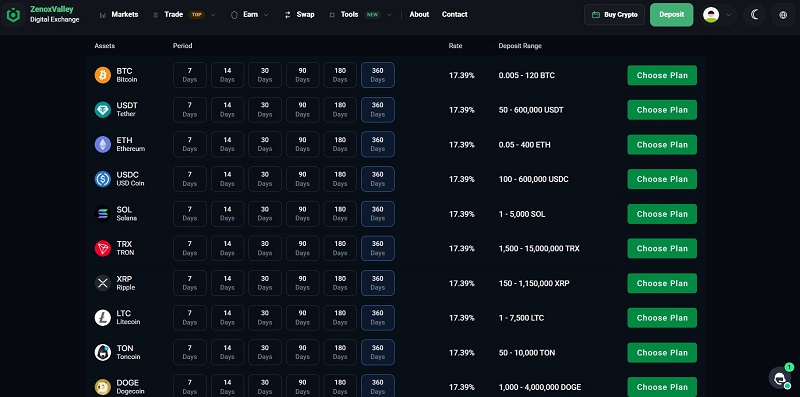
Task: Choose Plan for TRX row
Action: pyautogui.click(x=662, y=249)
